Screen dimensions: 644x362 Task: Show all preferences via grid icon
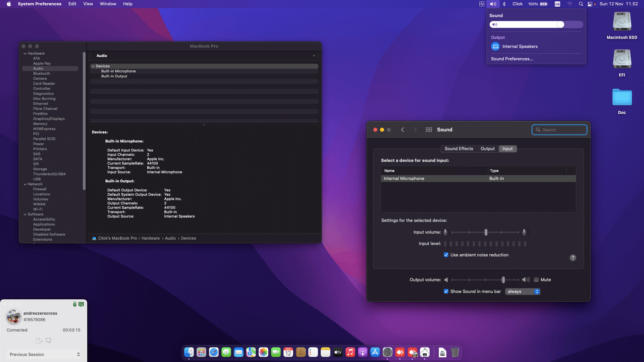coord(429,130)
